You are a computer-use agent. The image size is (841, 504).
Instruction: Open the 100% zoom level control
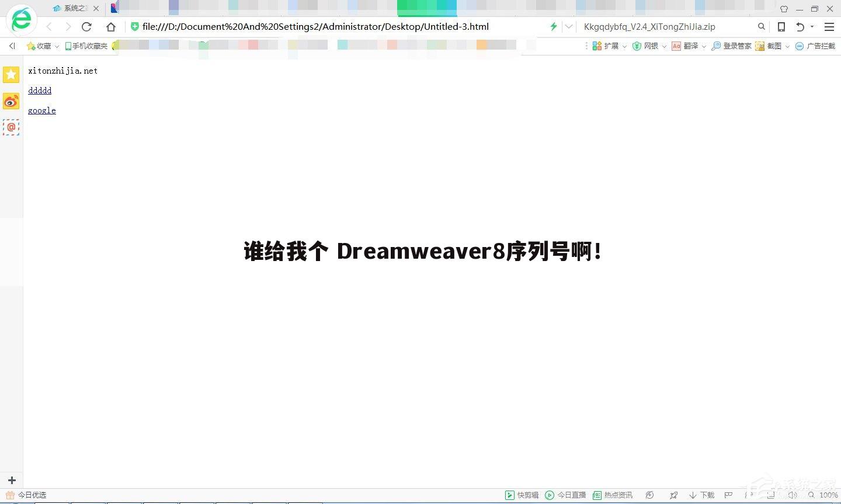click(x=823, y=495)
